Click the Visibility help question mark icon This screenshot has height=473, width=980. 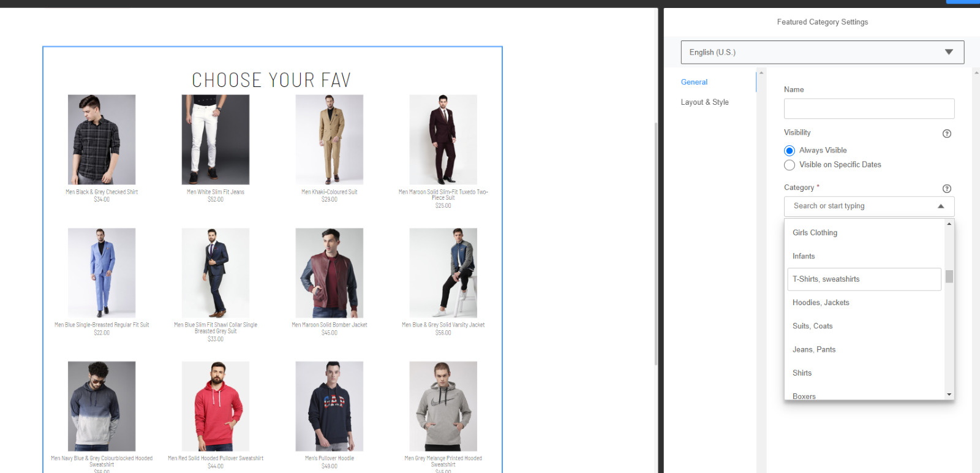946,134
